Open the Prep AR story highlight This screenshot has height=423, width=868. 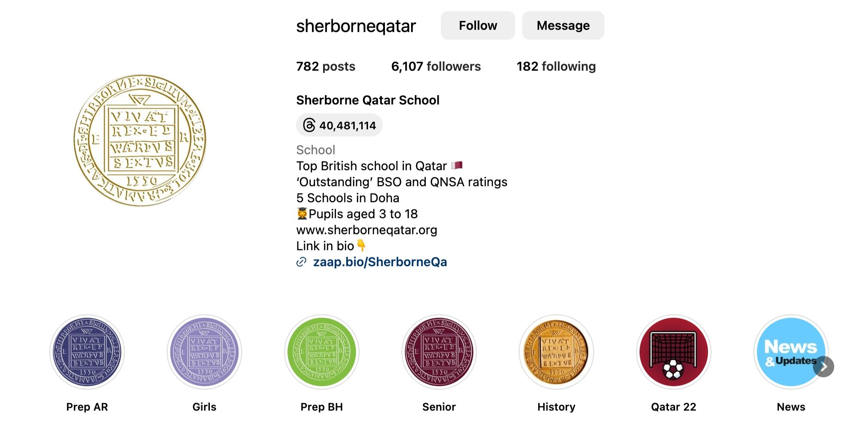87,352
